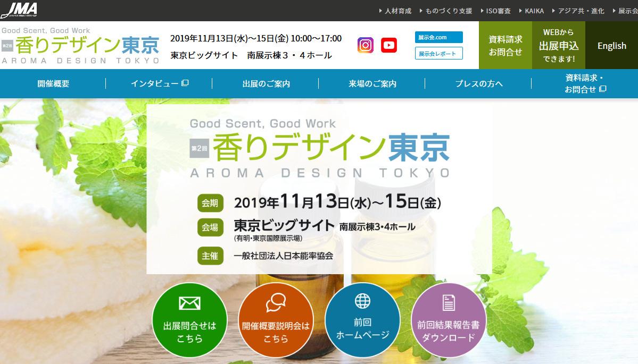Open the 展示会レポート link

pos(439,53)
